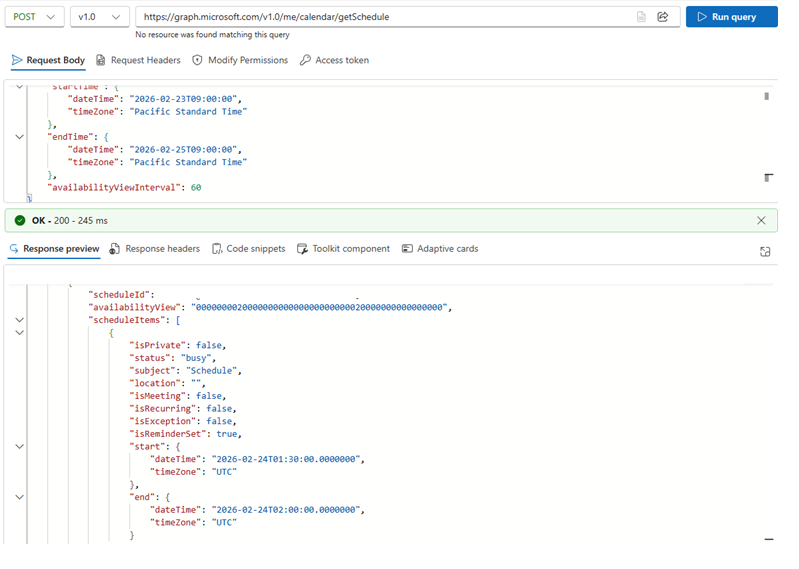
Task: Click the "isPrivate": false line
Action: click(178, 345)
